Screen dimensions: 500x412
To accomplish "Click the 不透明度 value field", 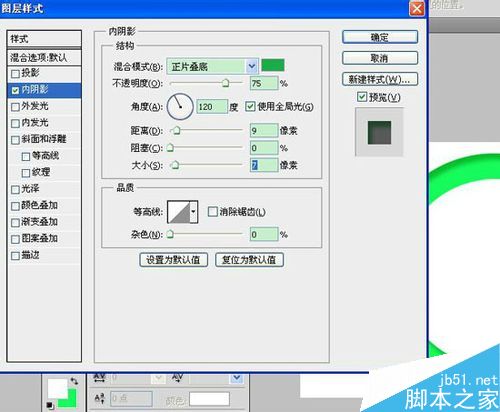I will click(264, 83).
